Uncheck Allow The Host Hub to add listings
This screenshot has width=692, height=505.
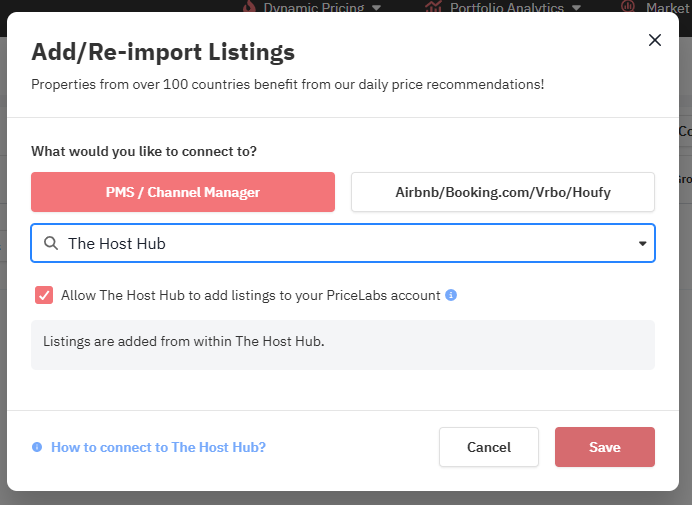(44, 295)
